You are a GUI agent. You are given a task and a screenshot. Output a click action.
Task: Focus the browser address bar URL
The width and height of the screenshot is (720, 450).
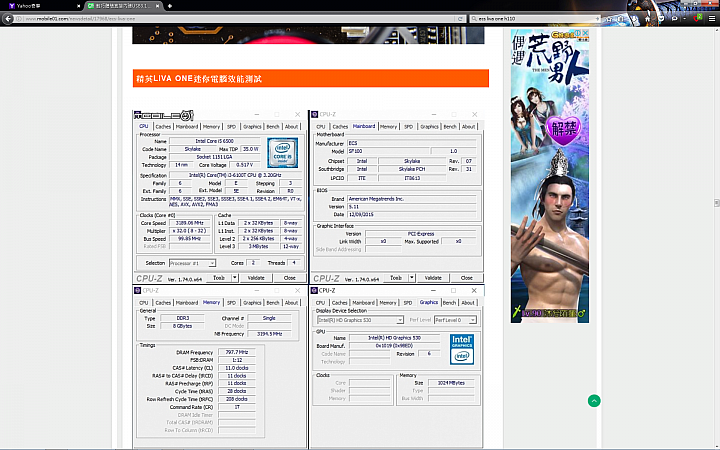coord(239,19)
